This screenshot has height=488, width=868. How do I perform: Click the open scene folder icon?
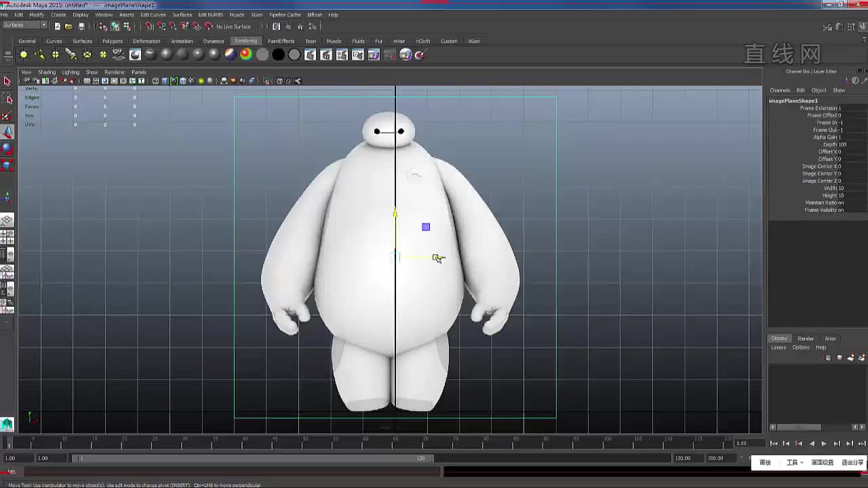coord(68,26)
